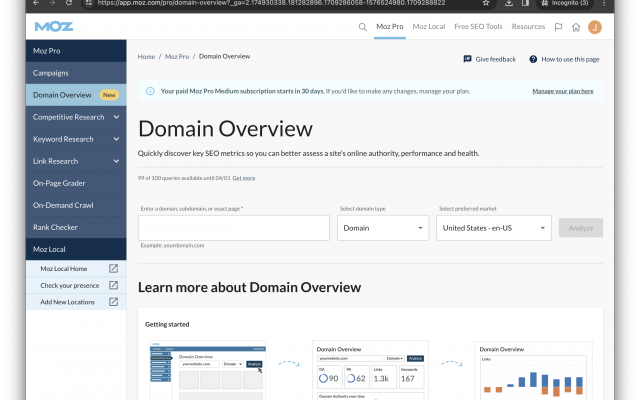The image size is (640, 400).
Task: Click Get more queries link
Action: tap(244, 178)
